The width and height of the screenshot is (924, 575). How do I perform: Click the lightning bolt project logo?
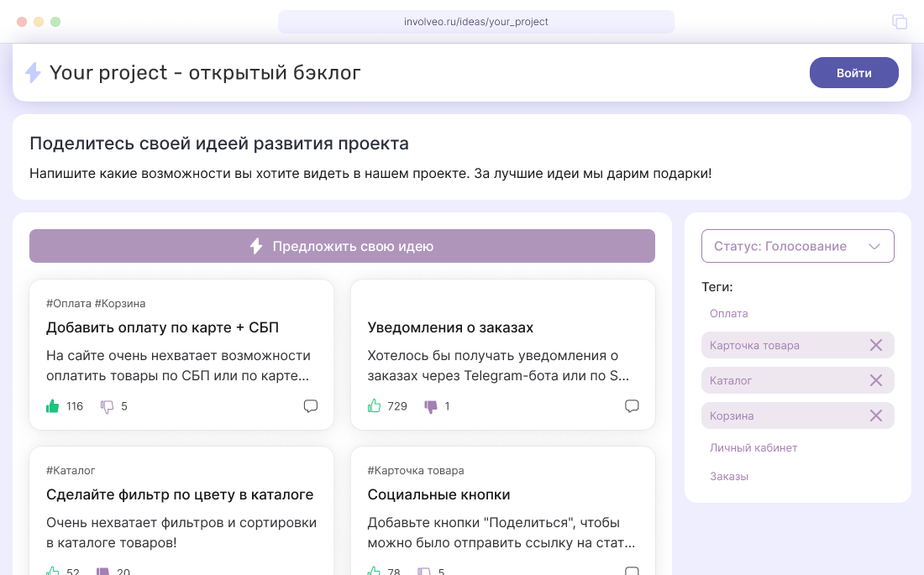tap(33, 73)
